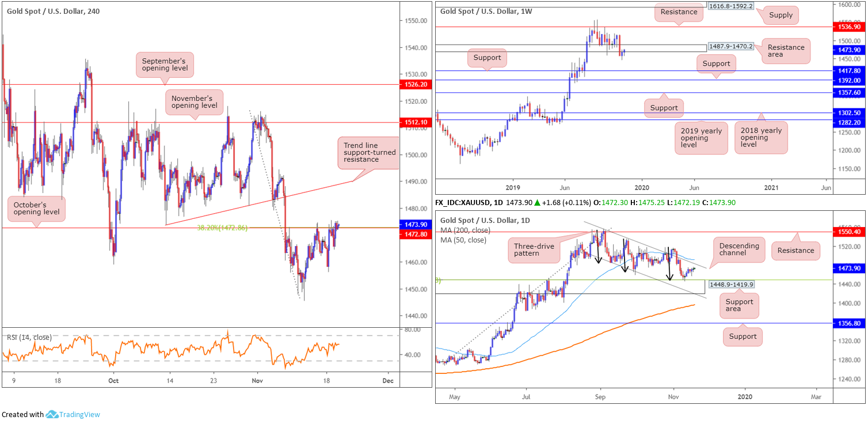Click the first black down arrow near Sep

[x=598, y=252]
